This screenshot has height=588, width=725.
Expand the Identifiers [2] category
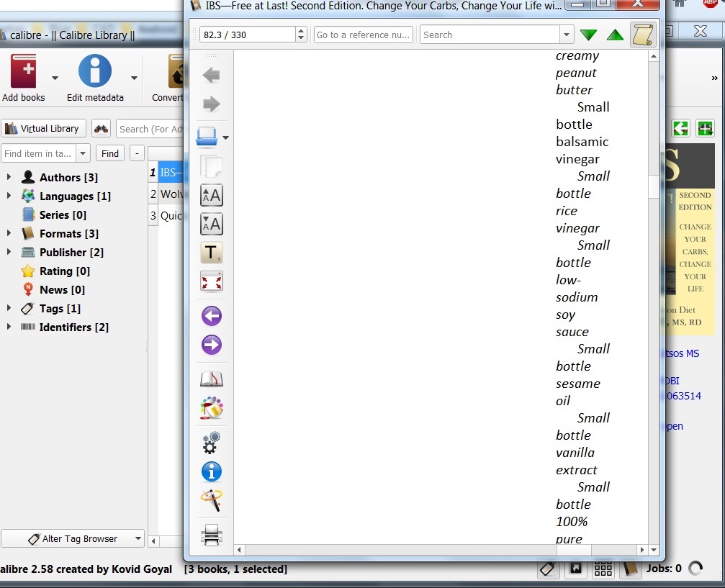tap(9, 327)
